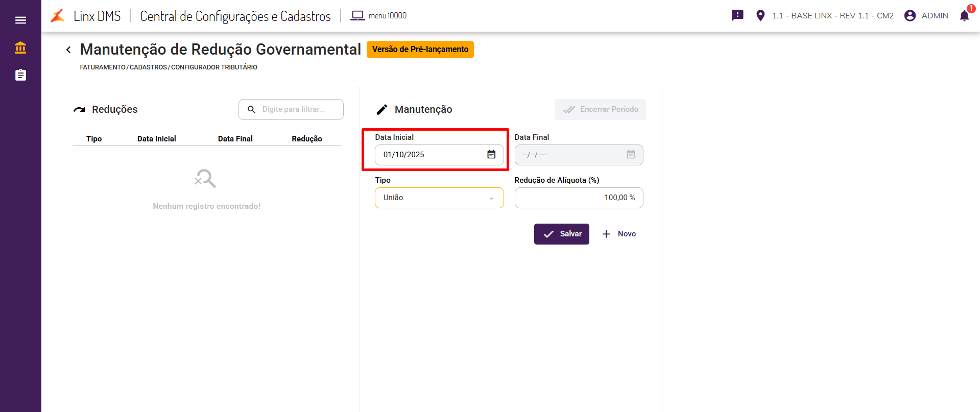Sort by Data Inicial column header
Viewport: 980px width, 412px height.
tap(156, 139)
